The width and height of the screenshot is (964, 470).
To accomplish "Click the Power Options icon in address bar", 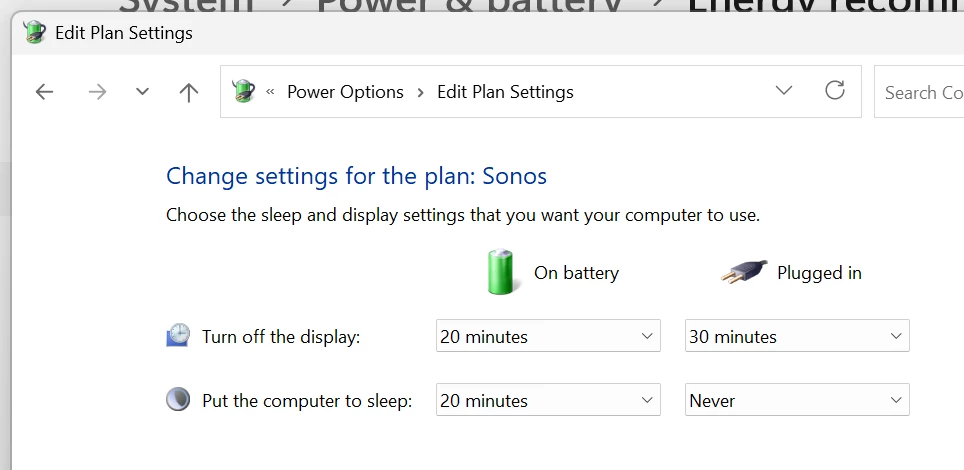I will pyautogui.click(x=243, y=92).
